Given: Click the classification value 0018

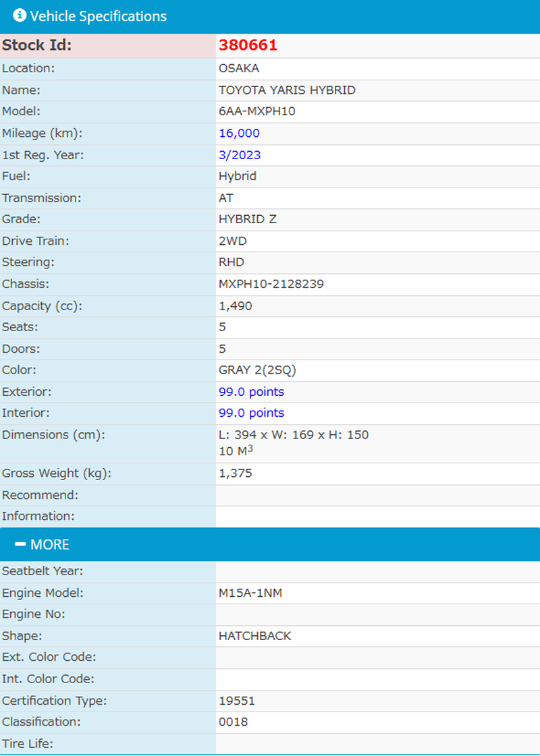Looking at the screenshot, I should click(233, 722).
